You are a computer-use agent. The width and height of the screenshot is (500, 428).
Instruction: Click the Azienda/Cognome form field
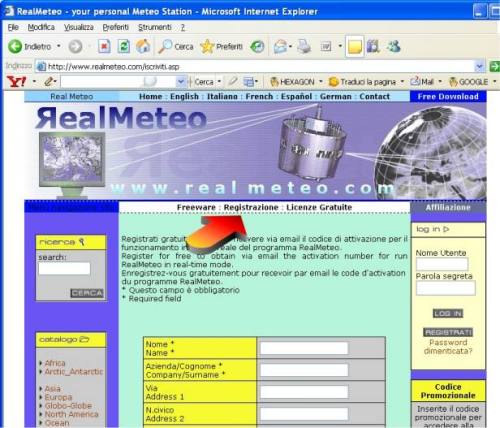pos(304,370)
